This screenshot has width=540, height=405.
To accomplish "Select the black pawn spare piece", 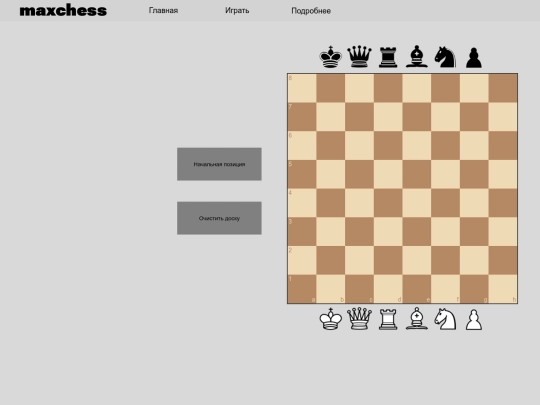I will (x=474, y=58).
